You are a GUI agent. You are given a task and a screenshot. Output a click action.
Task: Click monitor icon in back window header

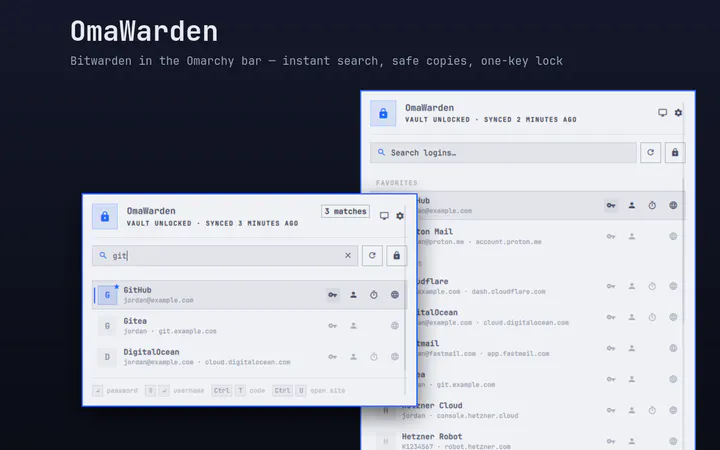pos(663,112)
